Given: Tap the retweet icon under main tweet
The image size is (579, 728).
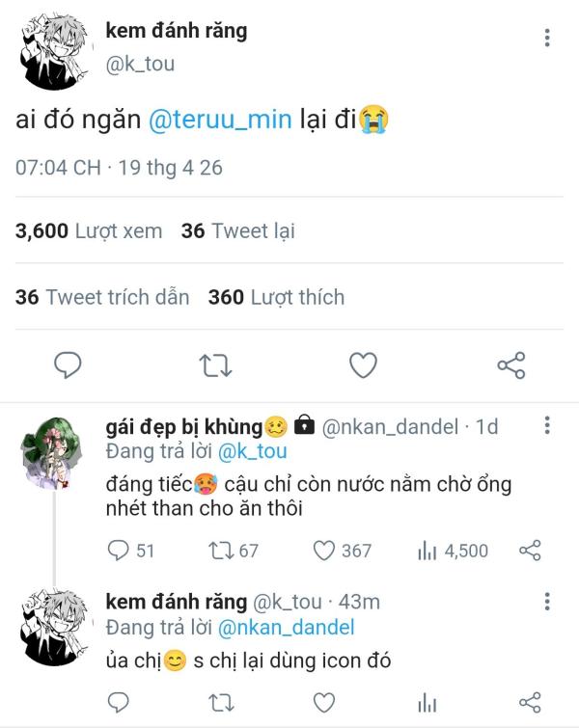Looking at the screenshot, I should [x=215, y=365].
